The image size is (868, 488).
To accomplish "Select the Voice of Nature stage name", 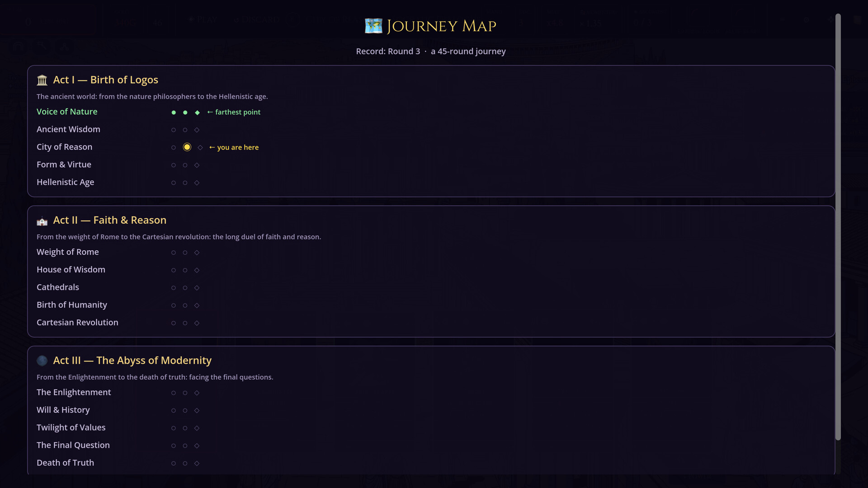I will click(67, 112).
